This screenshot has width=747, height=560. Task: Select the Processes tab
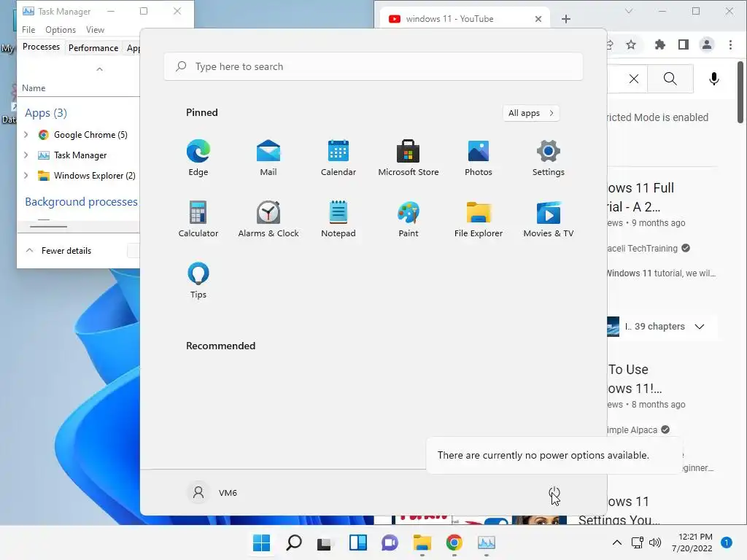pyautogui.click(x=41, y=47)
